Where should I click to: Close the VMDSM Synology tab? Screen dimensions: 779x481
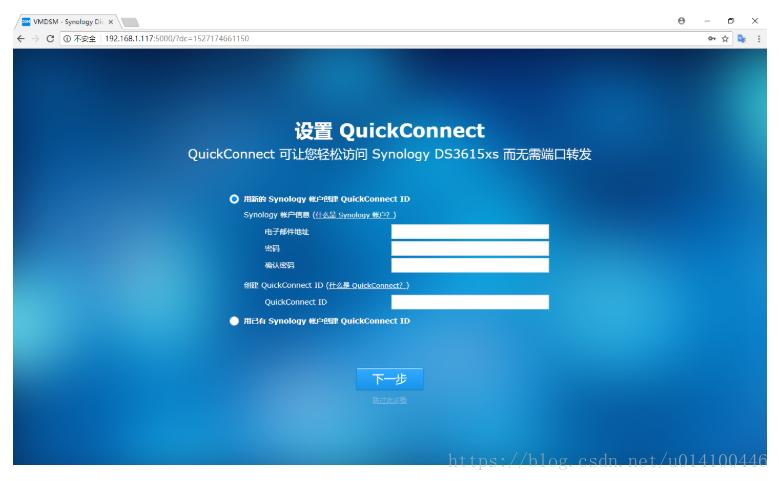pos(111,22)
